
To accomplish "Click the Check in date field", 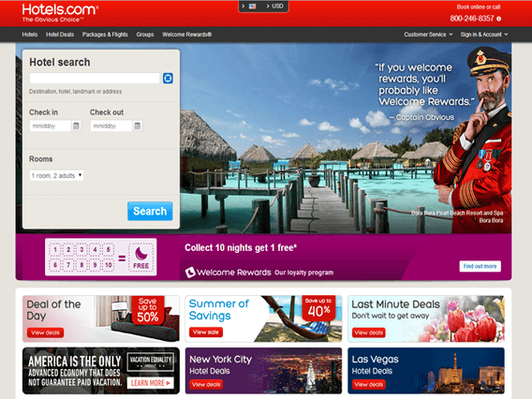I will tap(51, 126).
